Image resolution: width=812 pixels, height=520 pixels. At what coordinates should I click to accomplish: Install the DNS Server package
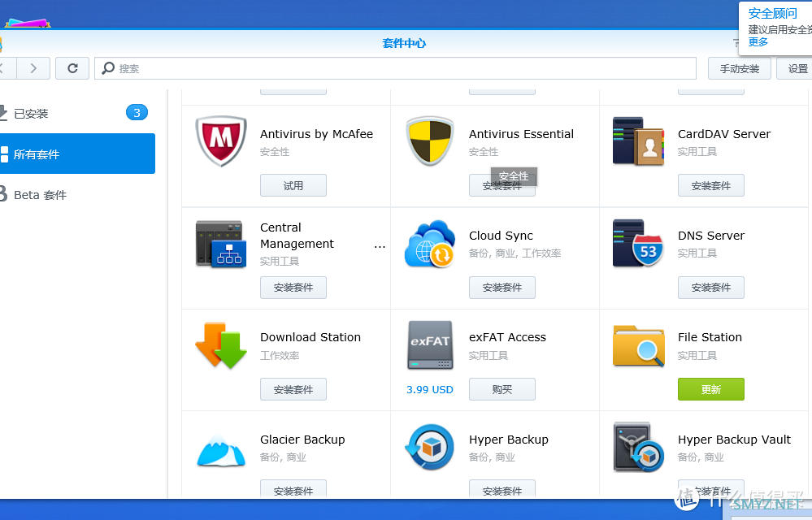pos(711,287)
